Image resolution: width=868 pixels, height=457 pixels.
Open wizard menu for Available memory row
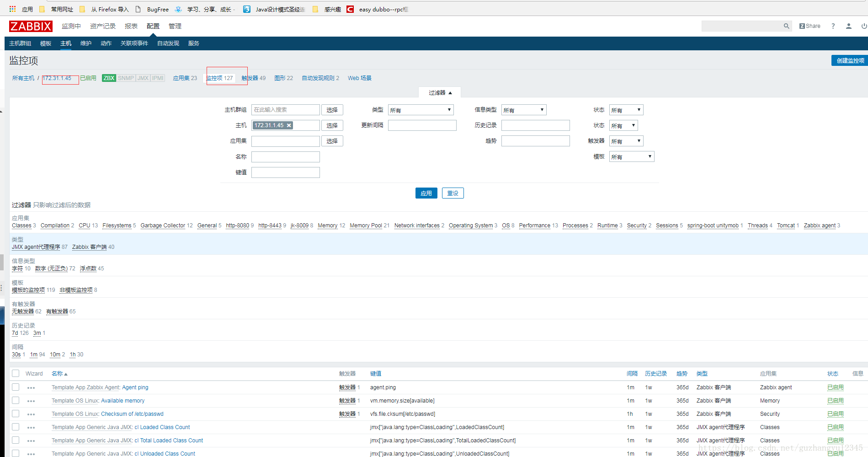pos(31,401)
